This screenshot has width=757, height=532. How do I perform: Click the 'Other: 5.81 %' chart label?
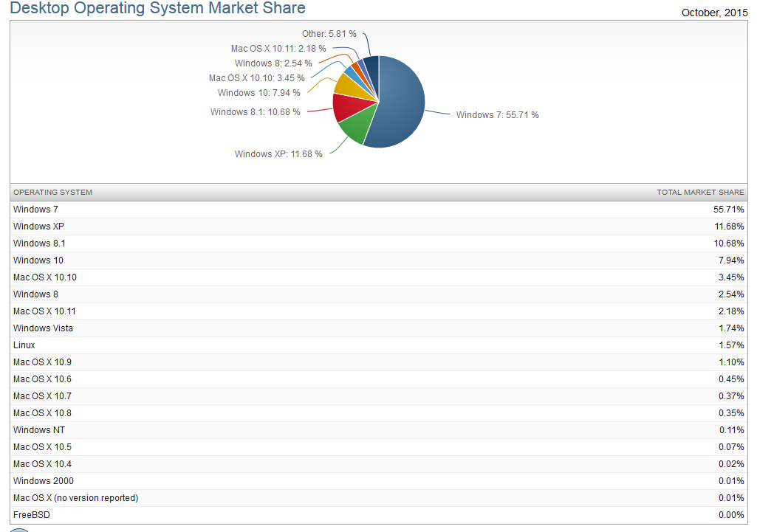click(329, 34)
